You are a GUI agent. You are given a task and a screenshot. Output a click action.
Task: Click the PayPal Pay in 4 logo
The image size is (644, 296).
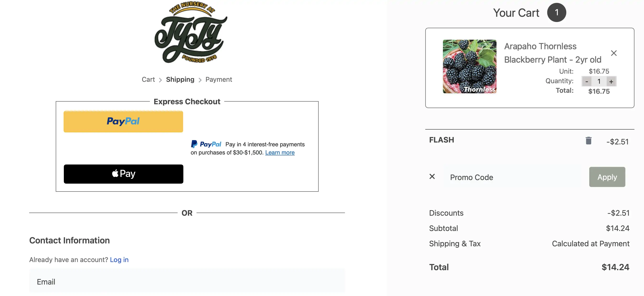pos(206,144)
